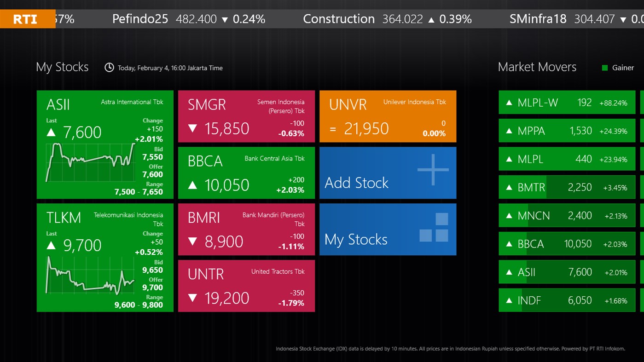644x362 pixels.
Task: Click the Market Movers section header
Action: (x=537, y=67)
